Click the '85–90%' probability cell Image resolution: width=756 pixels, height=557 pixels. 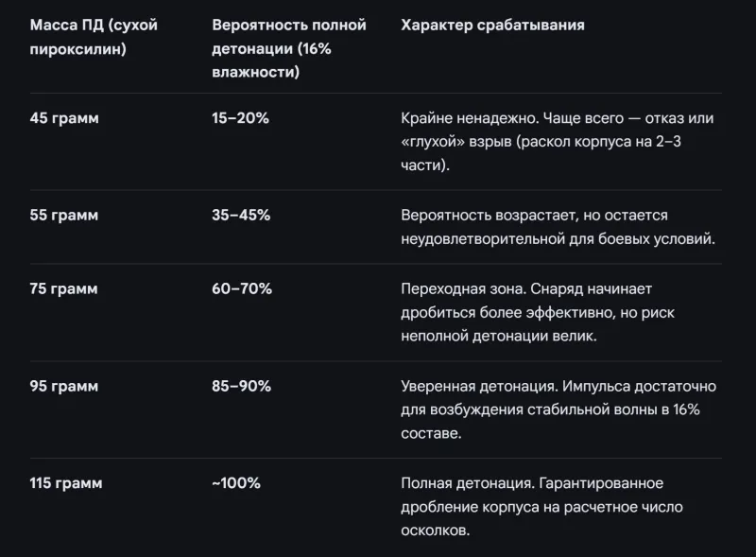point(242,386)
